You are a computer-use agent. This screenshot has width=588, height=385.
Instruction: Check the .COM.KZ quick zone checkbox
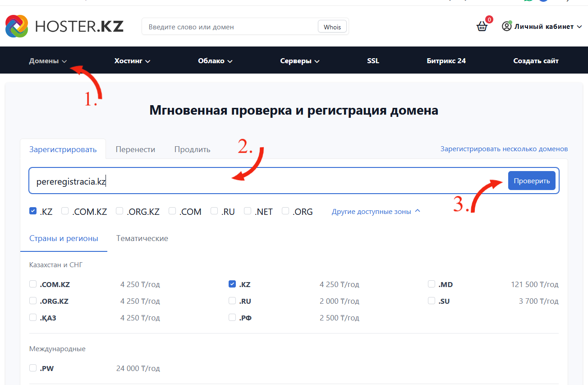65,211
